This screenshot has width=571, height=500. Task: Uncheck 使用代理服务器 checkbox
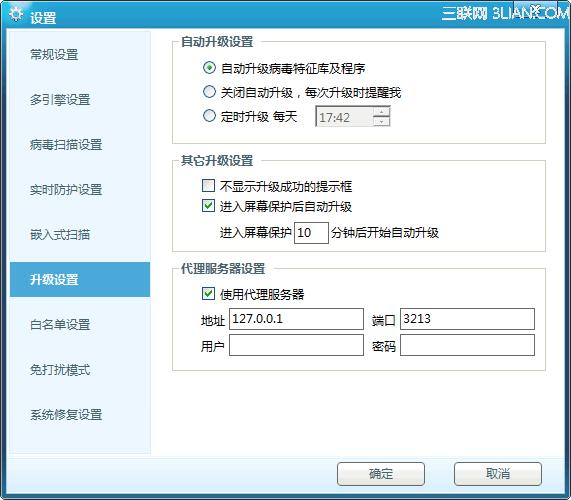point(208,294)
